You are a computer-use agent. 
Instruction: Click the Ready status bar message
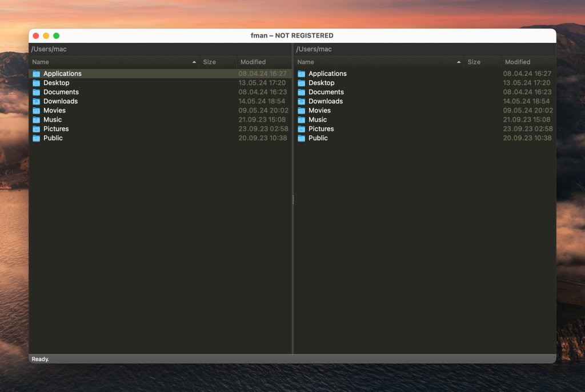click(x=38, y=358)
